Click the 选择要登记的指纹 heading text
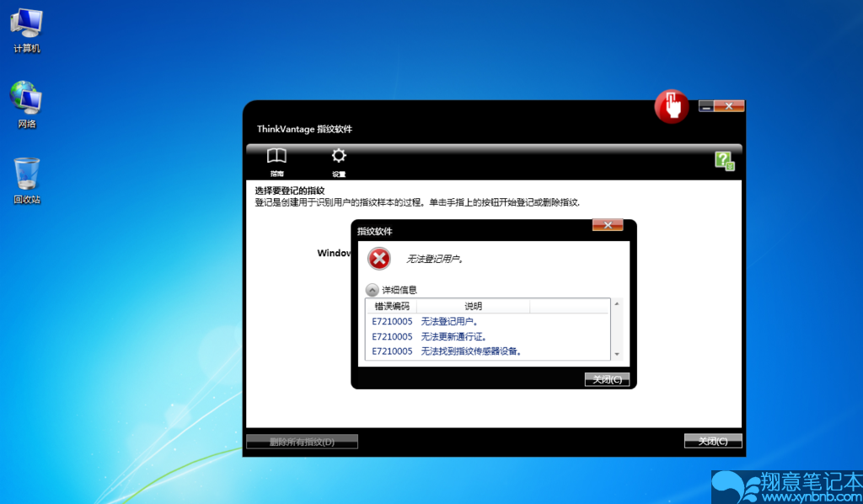 pyautogui.click(x=290, y=190)
